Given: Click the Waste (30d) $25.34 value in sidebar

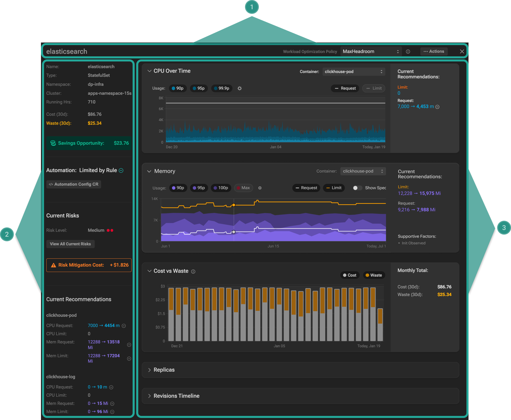Looking at the screenshot, I should pos(95,123).
